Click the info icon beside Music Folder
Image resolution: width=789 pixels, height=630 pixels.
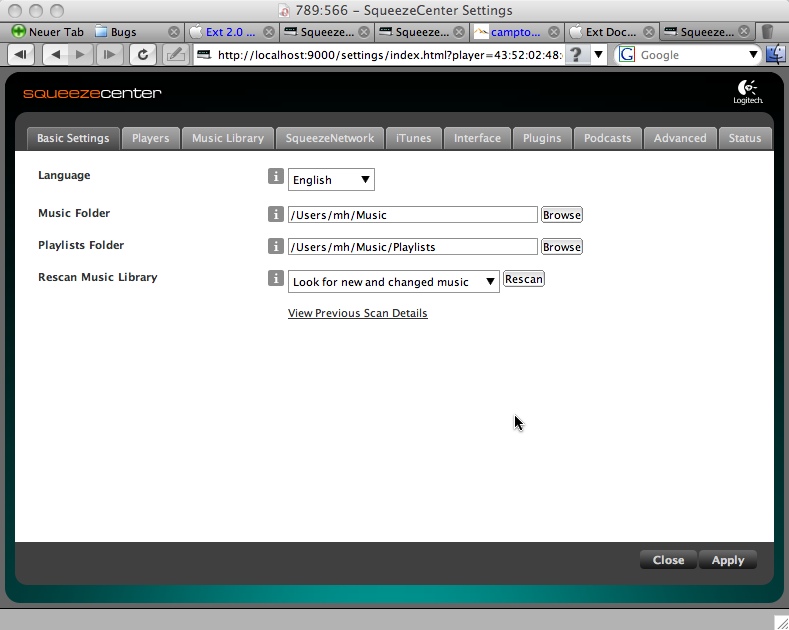(276, 214)
